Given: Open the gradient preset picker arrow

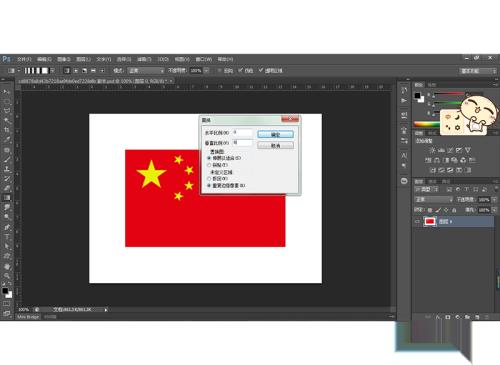Looking at the screenshot, I should 52,71.
